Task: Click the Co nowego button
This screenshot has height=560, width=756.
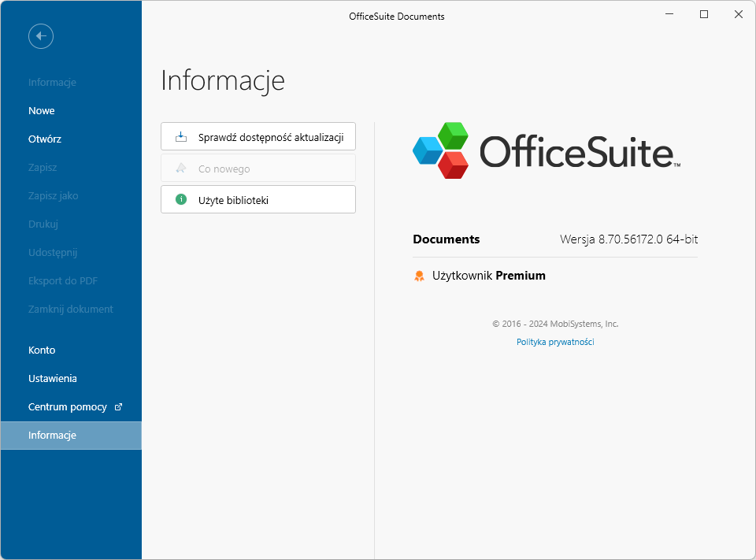Action: (258, 168)
